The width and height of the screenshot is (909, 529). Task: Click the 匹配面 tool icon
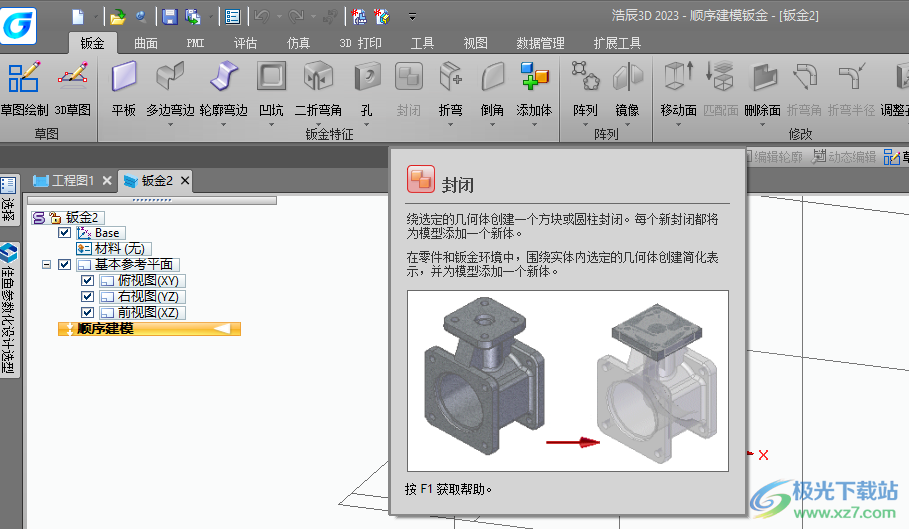click(721, 76)
